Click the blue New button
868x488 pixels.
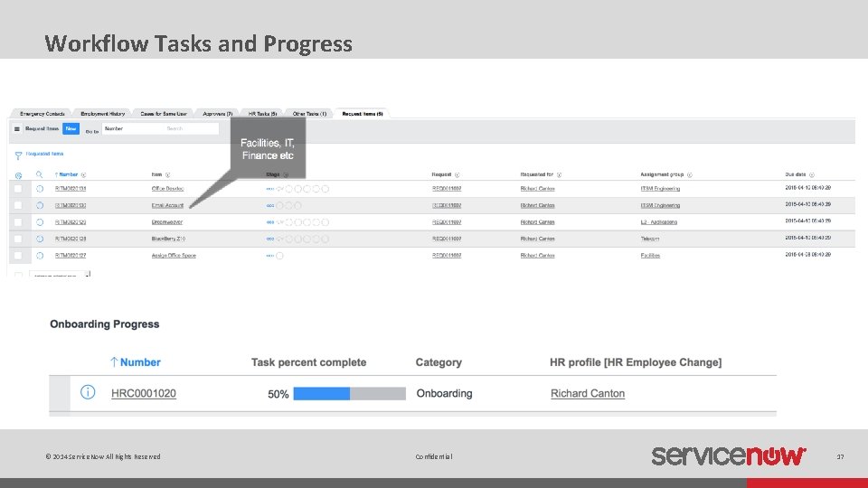coord(71,129)
